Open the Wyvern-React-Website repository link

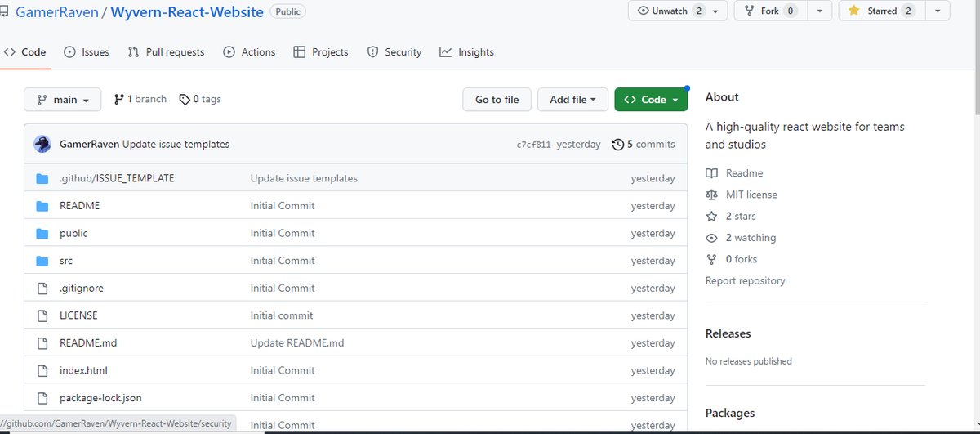coord(187,13)
